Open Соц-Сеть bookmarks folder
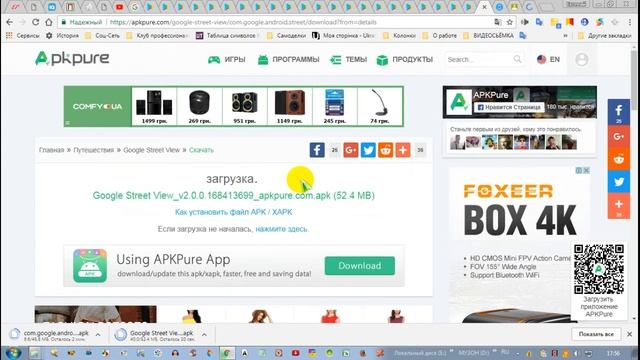The height and width of the screenshot is (360, 640). 102,36
